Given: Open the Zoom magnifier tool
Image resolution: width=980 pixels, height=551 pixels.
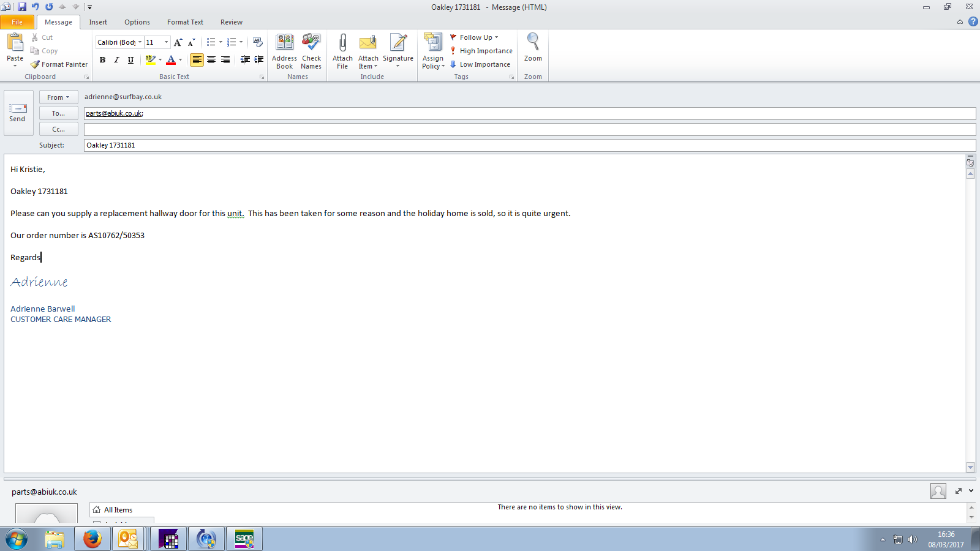Looking at the screenshot, I should [x=533, y=48].
